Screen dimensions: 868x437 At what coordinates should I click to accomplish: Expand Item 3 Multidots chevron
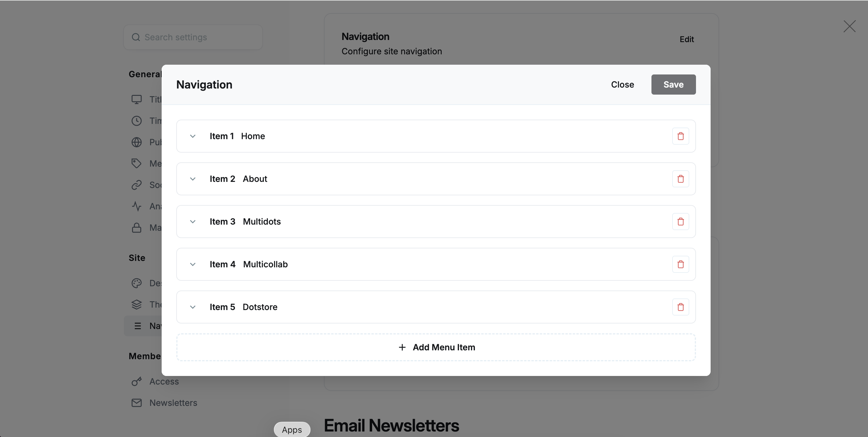193,222
